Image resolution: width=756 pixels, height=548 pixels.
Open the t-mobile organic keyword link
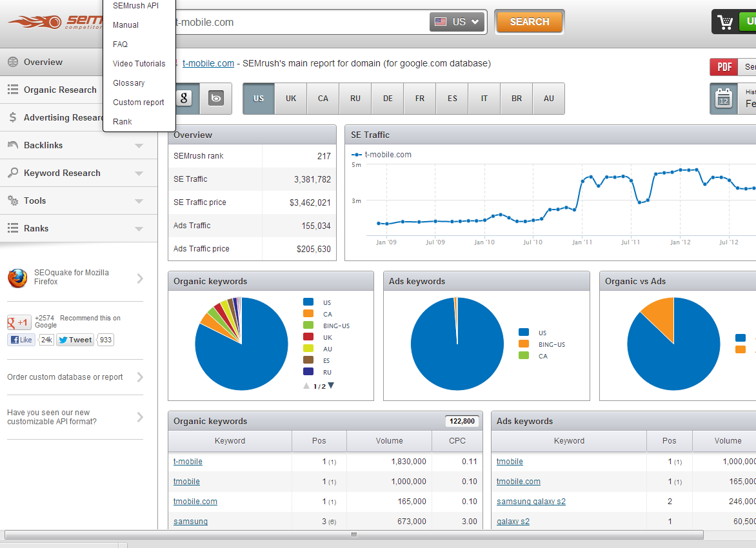pos(188,461)
